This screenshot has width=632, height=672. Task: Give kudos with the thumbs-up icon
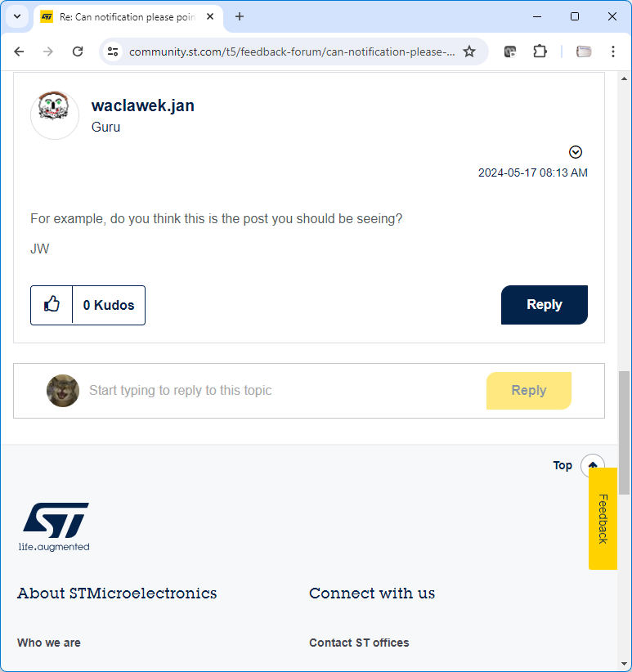[52, 305]
